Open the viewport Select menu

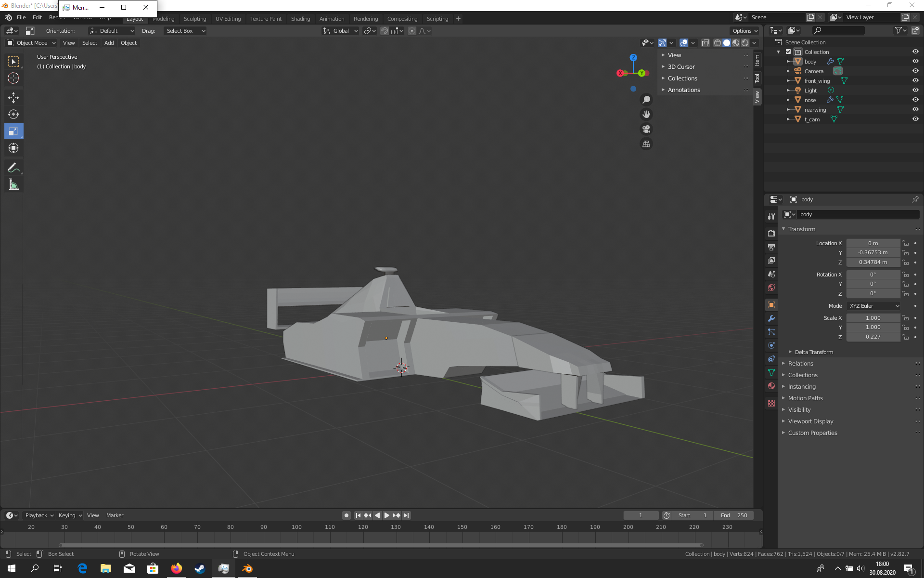(90, 43)
